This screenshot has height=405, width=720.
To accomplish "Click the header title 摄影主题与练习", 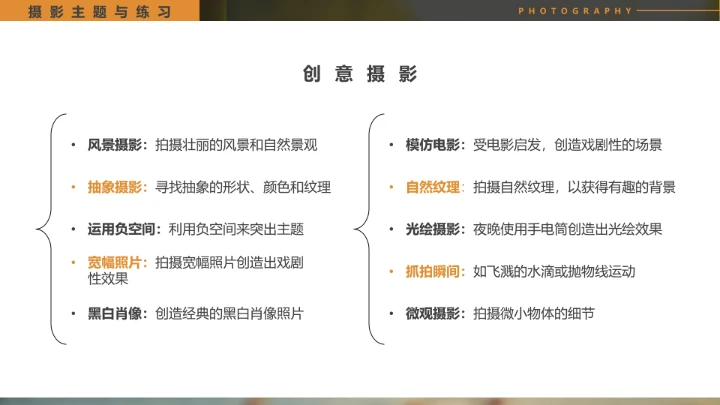I will 100,11.
